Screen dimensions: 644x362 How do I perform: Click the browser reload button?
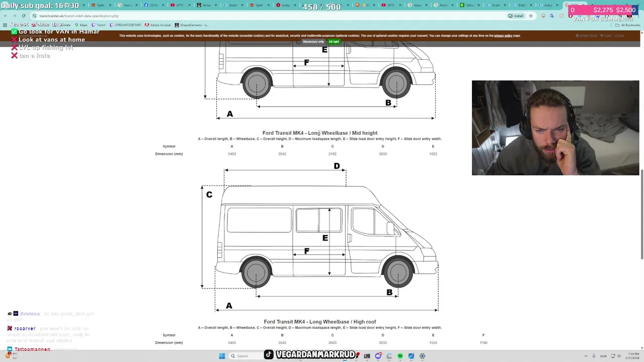[23, 16]
